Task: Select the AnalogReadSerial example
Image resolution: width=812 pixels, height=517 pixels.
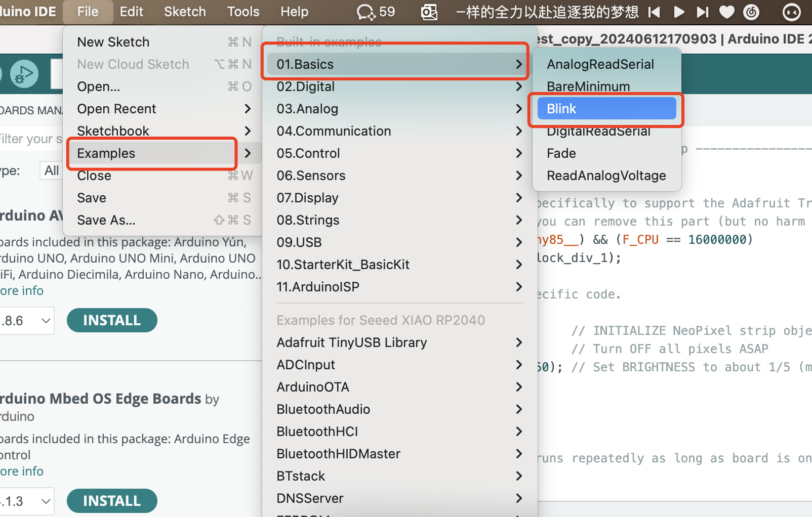Action: [606, 64]
